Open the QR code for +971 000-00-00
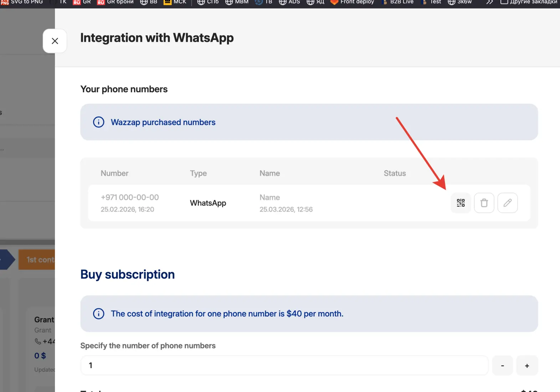Image resolution: width=560 pixels, height=392 pixels. (x=461, y=203)
